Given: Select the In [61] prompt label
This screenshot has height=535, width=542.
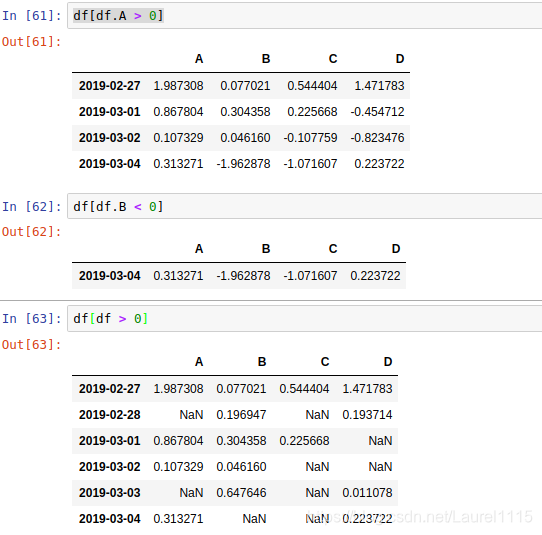Looking at the screenshot, I should tap(31, 16).
